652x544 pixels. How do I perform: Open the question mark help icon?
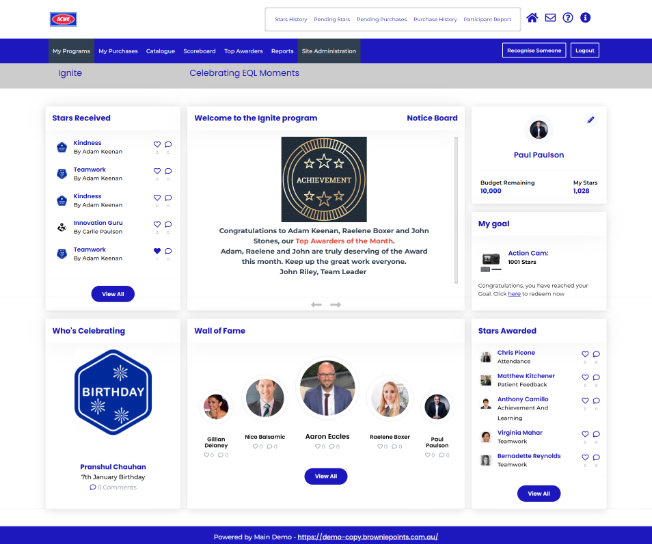[568, 18]
